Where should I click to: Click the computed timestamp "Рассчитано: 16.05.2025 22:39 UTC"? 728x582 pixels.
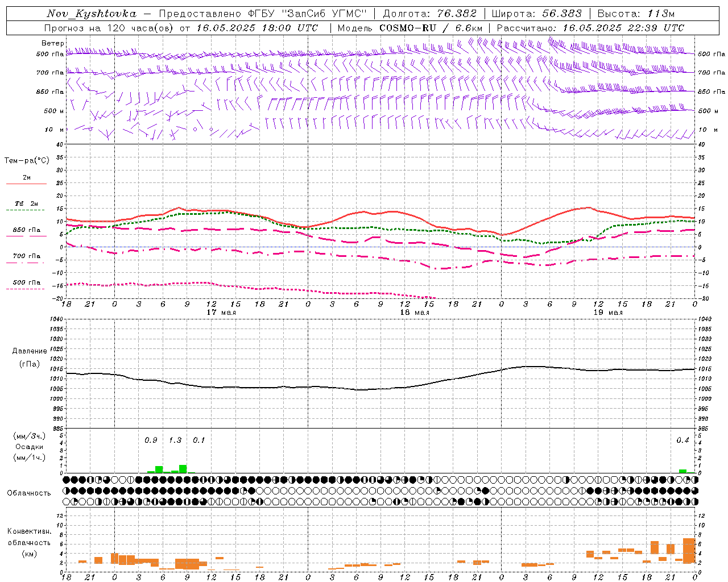click(590, 28)
